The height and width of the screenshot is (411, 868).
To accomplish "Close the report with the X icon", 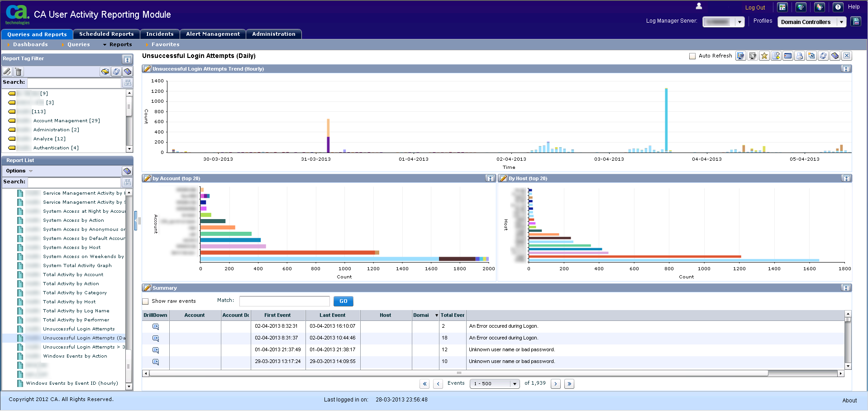I will 847,56.
